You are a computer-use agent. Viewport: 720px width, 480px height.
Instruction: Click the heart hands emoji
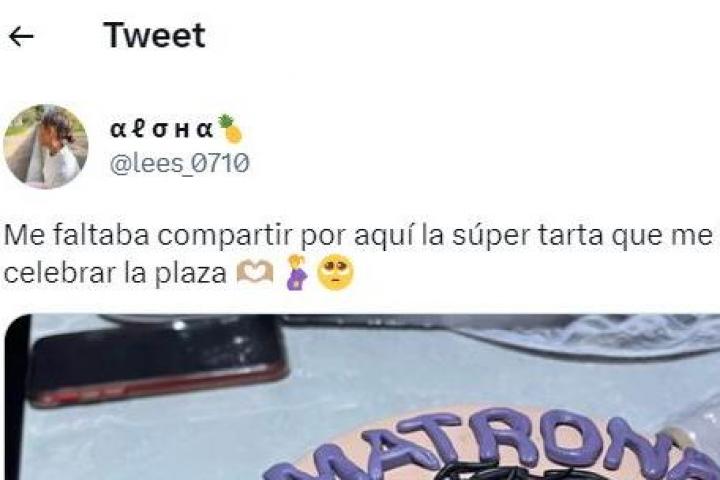pos(255,273)
